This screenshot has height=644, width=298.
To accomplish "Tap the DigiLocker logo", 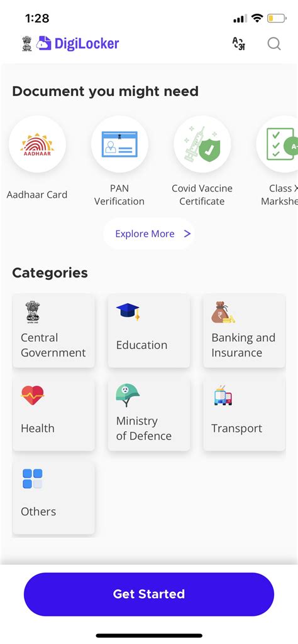I will tap(77, 43).
